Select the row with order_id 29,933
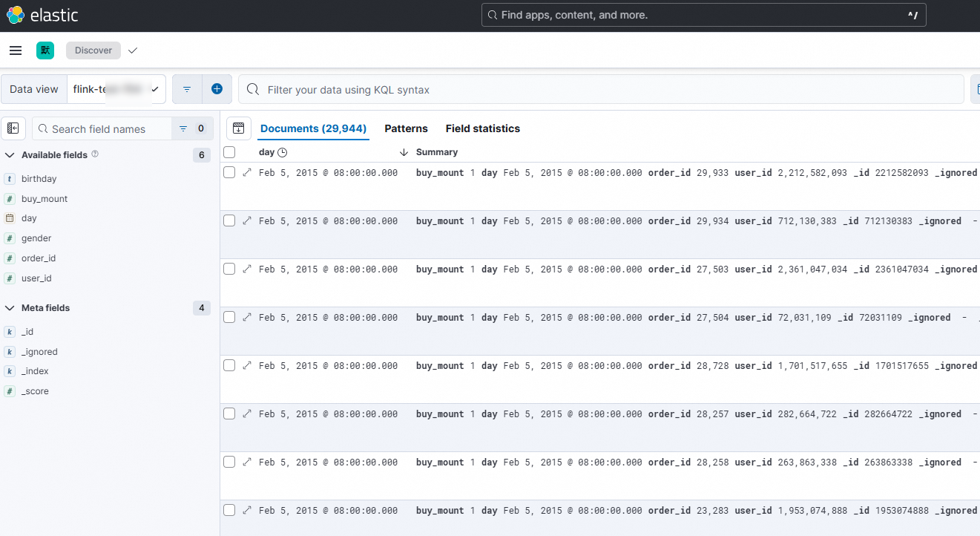This screenshot has height=536, width=980. click(x=229, y=172)
